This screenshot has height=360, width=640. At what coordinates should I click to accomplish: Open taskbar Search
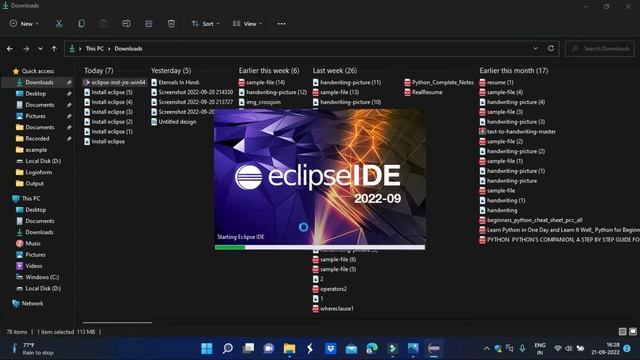click(x=228, y=348)
